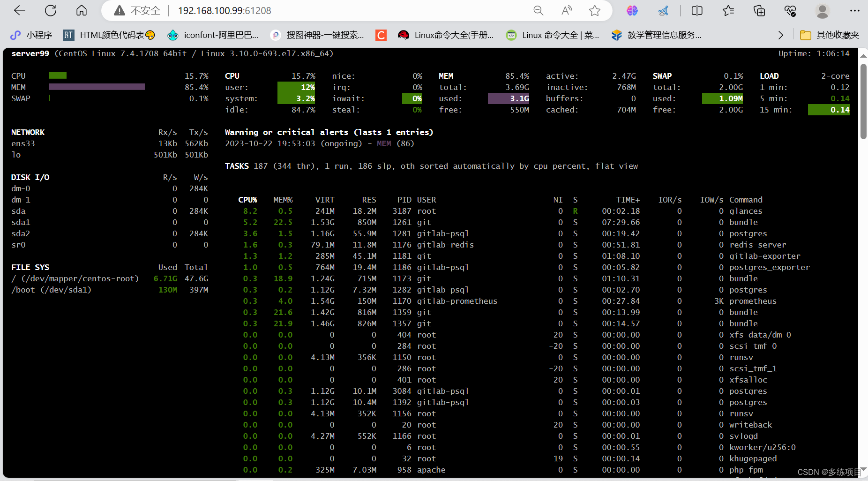Open the Linux命令大全(手册 bookmark

pos(446,35)
